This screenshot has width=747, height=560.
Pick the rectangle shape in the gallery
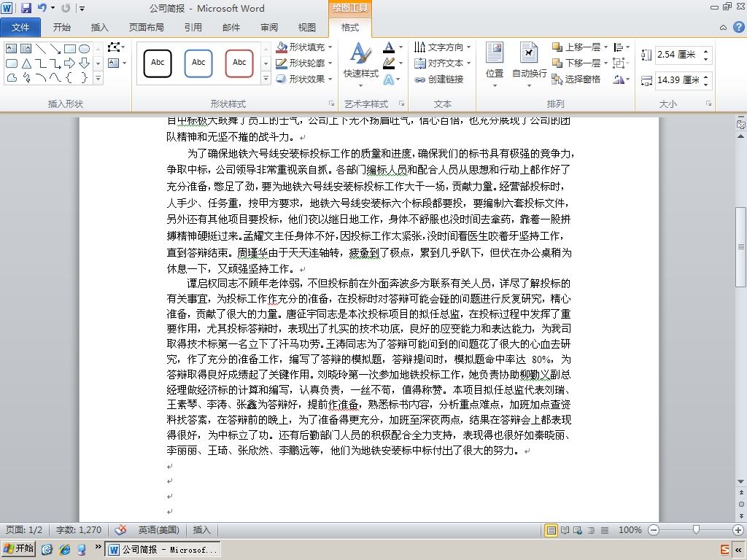click(69, 49)
